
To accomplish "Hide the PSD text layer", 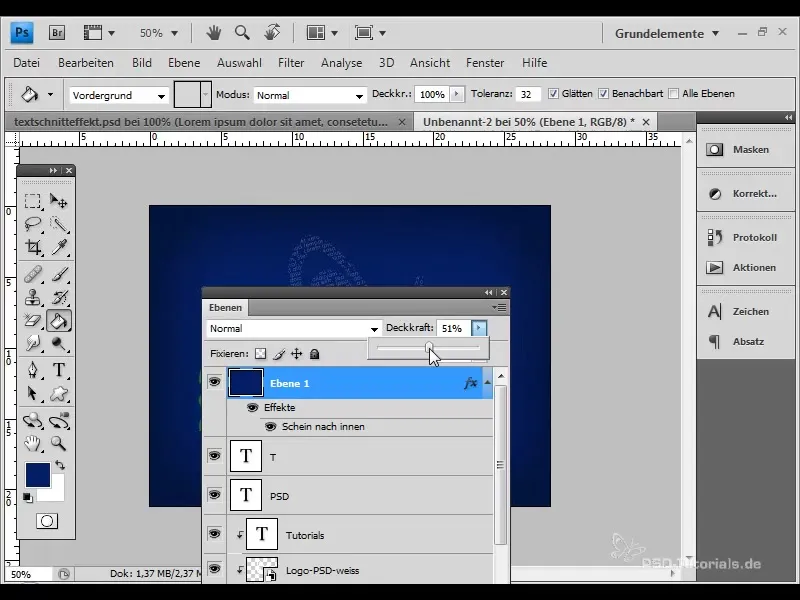I will (x=214, y=495).
